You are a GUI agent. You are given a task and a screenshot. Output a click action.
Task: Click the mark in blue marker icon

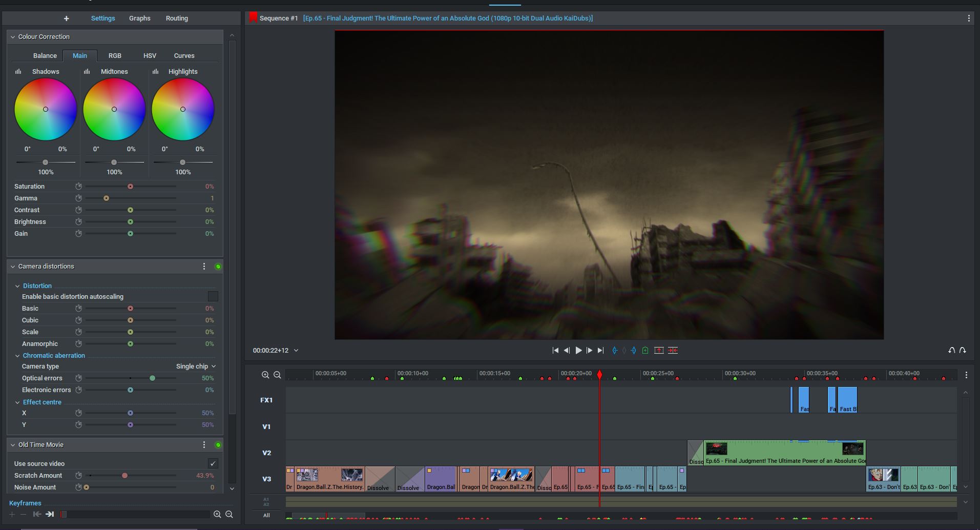click(615, 351)
